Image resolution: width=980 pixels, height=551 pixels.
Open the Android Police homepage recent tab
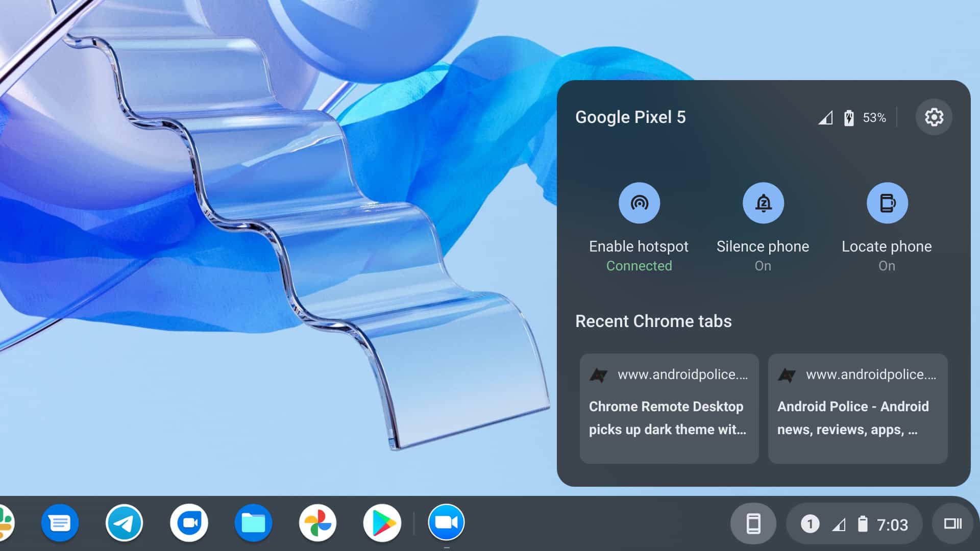click(857, 408)
